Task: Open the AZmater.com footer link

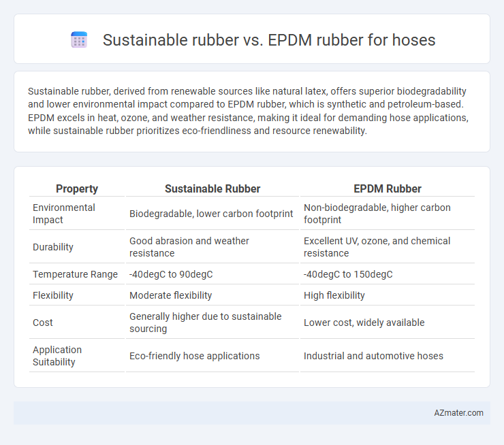Action: point(458,413)
